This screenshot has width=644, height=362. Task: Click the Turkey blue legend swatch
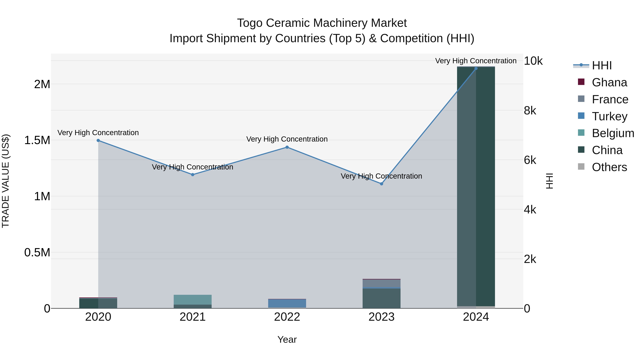point(581,116)
